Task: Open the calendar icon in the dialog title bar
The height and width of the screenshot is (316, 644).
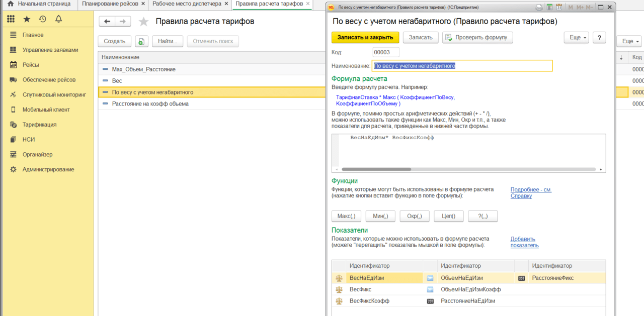Action: click(559, 8)
